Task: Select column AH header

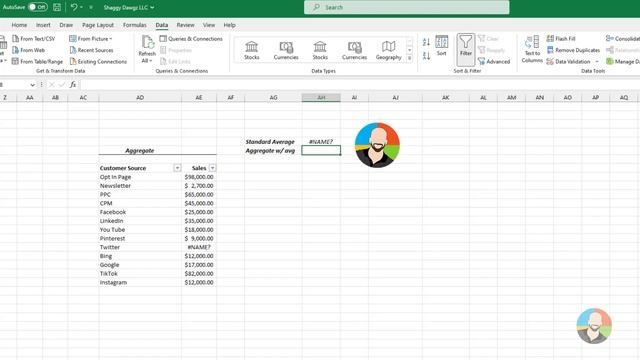Action: click(321, 98)
